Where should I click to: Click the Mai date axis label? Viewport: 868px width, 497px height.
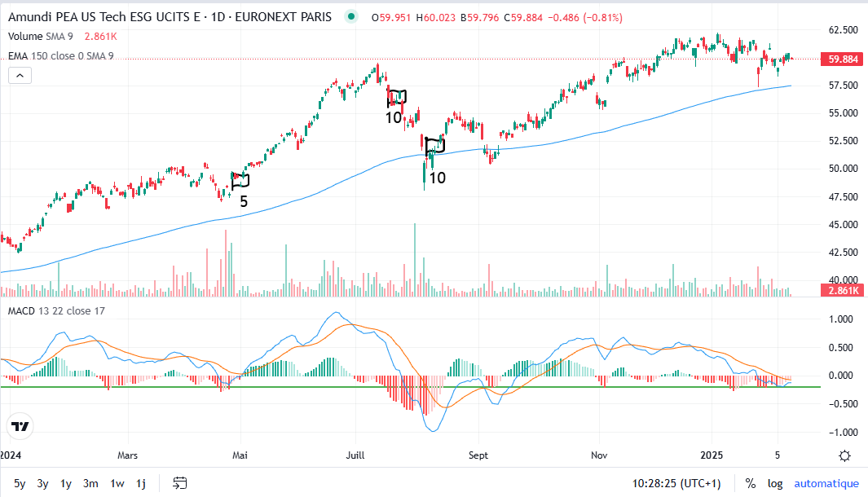(240, 455)
